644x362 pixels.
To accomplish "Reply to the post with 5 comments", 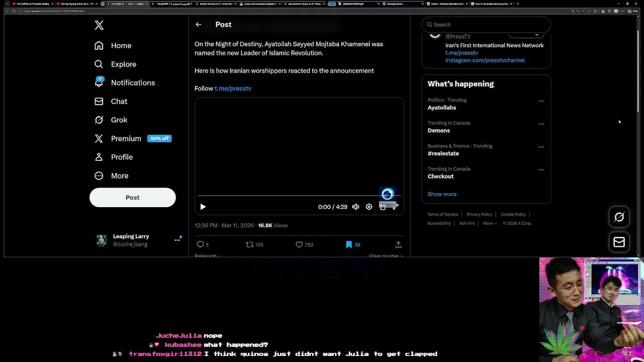I will [x=203, y=245].
